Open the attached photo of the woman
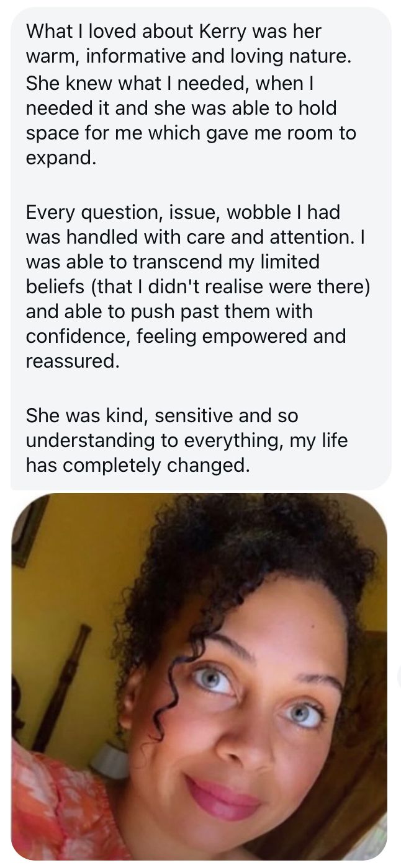Viewport: 401px width, 868px height. tap(199, 677)
